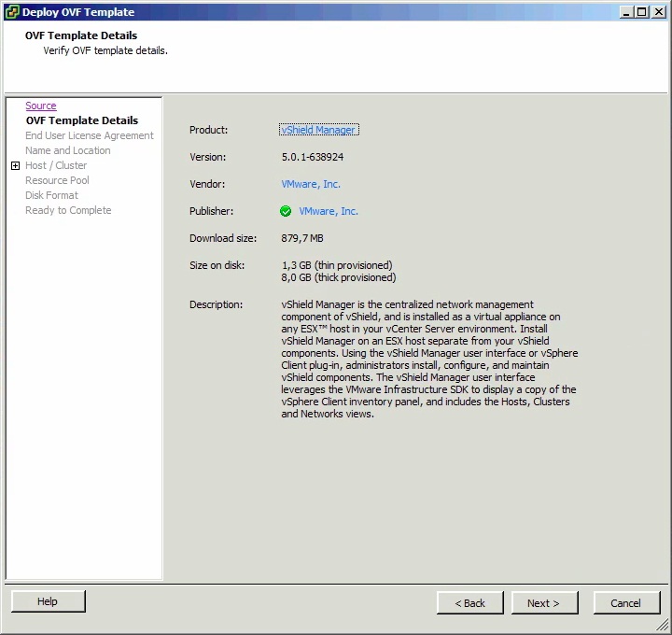Click the Download size label
The width and height of the screenshot is (672, 635).
[223, 238]
